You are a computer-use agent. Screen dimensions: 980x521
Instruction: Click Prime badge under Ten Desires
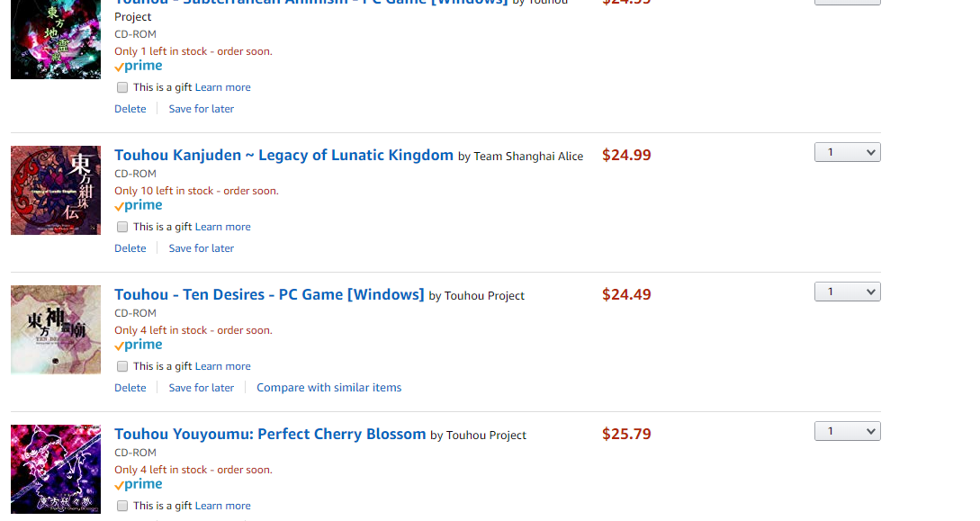[x=139, y=345]
